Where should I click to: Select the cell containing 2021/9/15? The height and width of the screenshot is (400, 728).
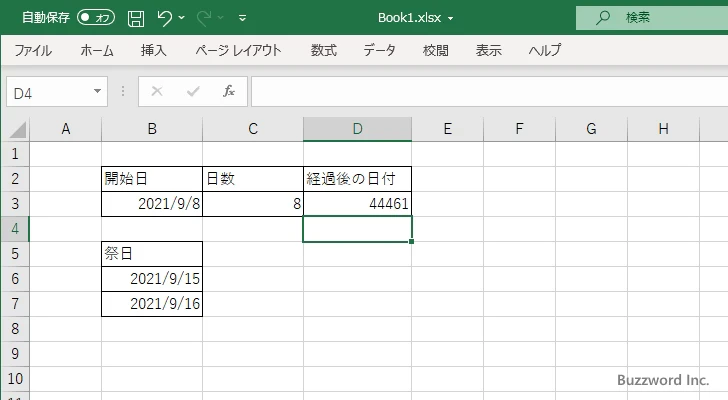(x=152, y=279)
